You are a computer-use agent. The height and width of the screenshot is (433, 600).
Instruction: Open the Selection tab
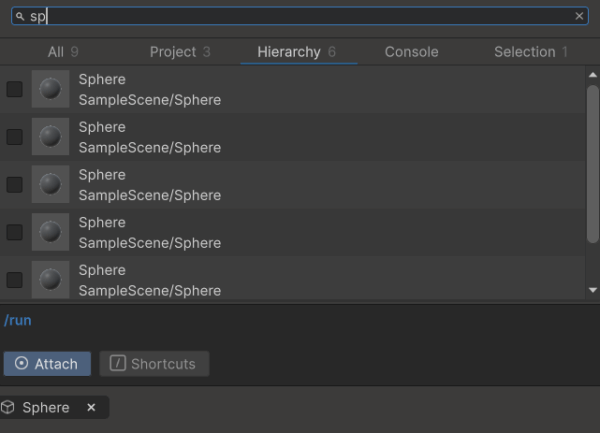531,52
